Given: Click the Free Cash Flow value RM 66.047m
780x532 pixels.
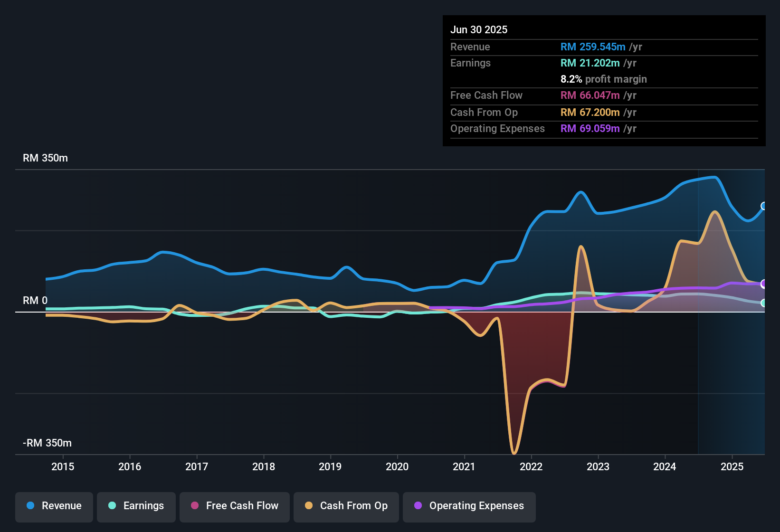Looking at the screenshot, I should coord(590,95).
